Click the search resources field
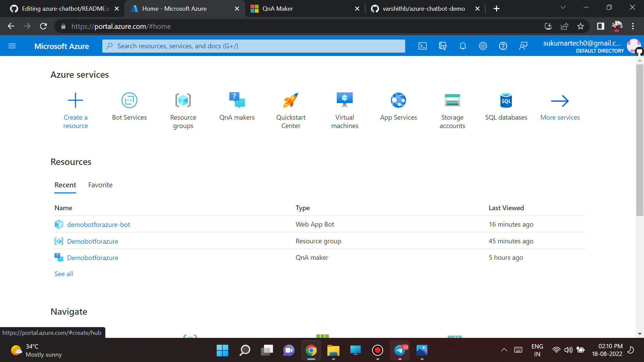Viewport: 644px width, 362px height. pos(254,46)
